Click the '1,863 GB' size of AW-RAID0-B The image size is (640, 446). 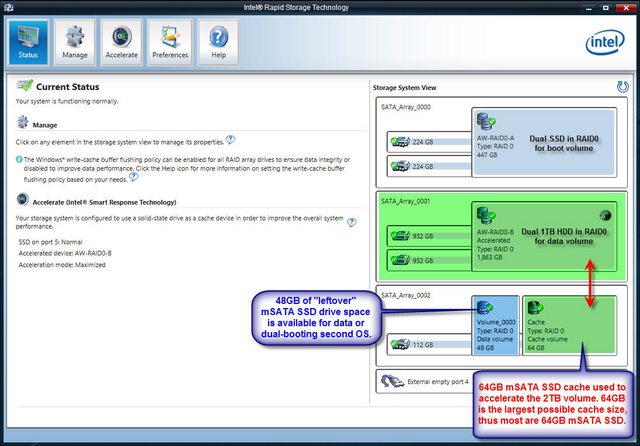[490, 257]
